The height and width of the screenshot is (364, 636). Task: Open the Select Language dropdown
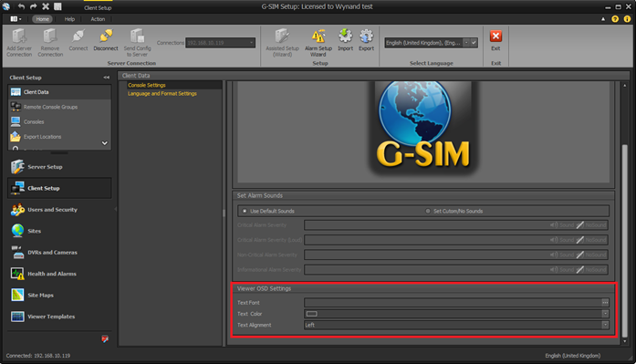click(x=466, y=43)
